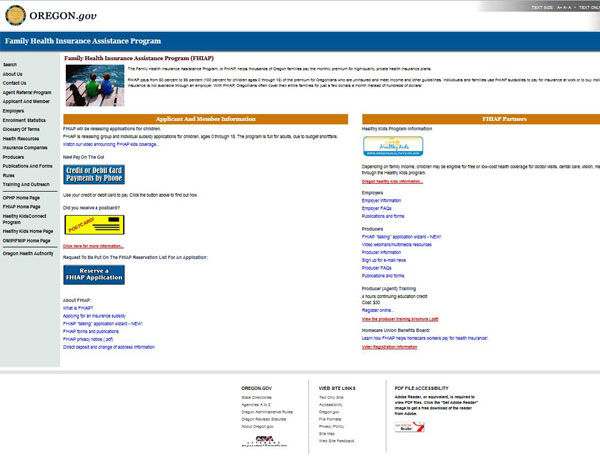The width and height of the screenshot is (600, 464).
Task: Open the Healthy Kids logo banner
Action: [393, 146]
